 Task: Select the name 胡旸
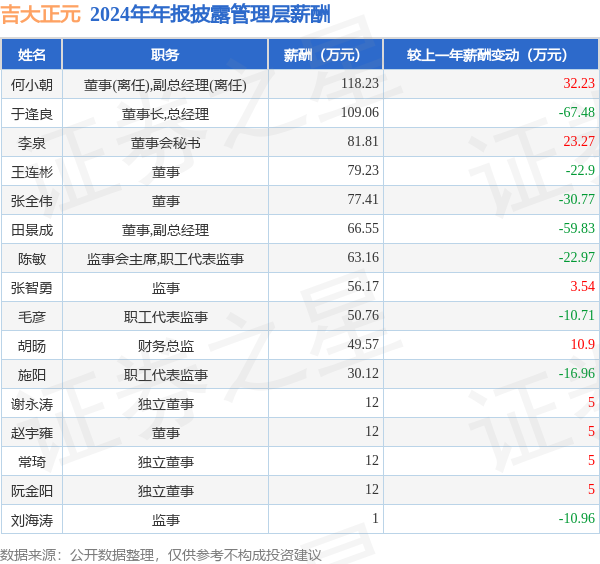click(32, 346)
